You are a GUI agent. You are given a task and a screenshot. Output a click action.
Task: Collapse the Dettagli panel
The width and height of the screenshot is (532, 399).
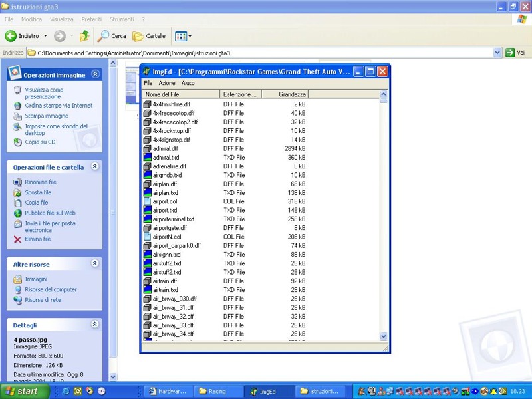coord(95,324)
